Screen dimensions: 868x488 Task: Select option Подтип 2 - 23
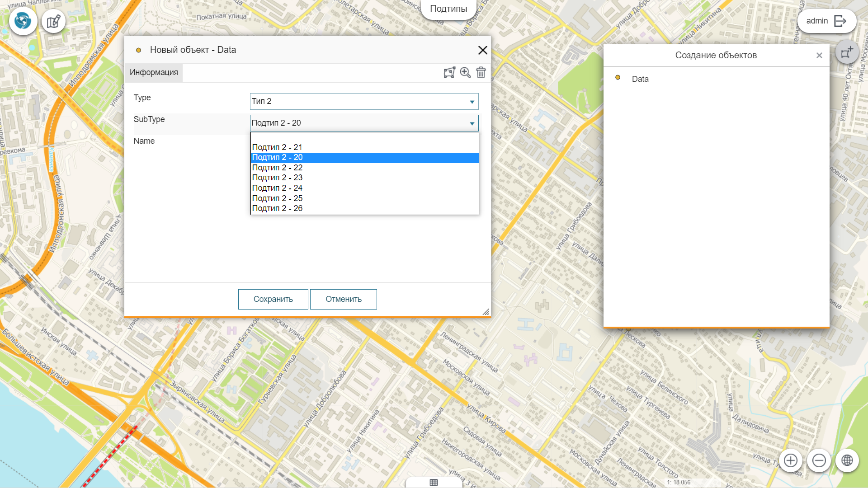[x=277, y=178]
